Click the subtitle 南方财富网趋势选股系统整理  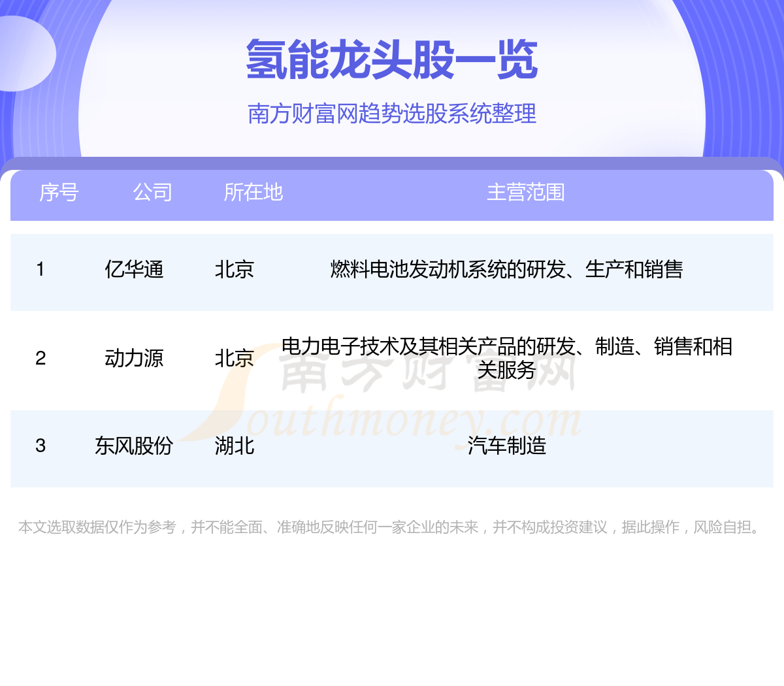click(392, 114)
